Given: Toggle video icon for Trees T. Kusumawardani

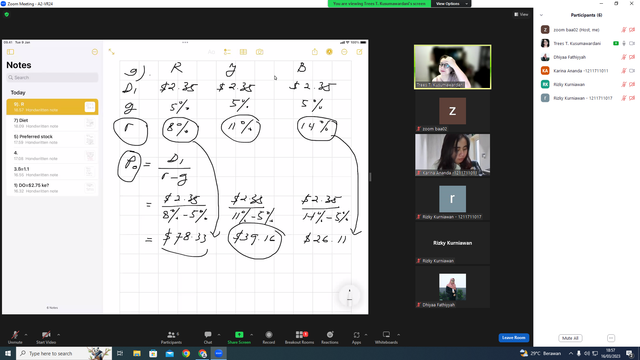Looking at the screenshot, I should [632, 43].
